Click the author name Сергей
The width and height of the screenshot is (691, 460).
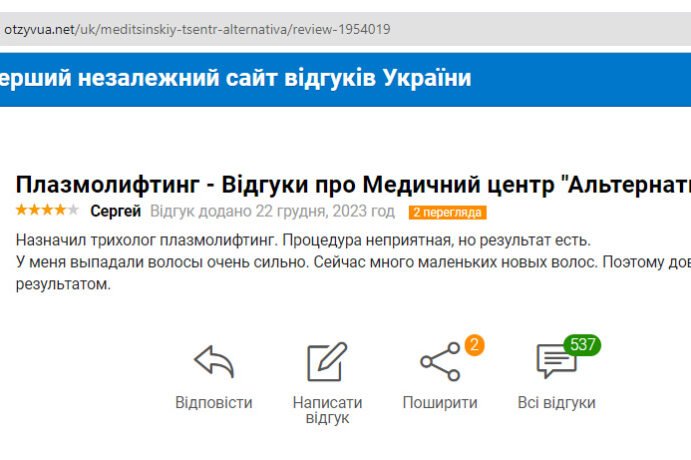click(x=115, y=211)
